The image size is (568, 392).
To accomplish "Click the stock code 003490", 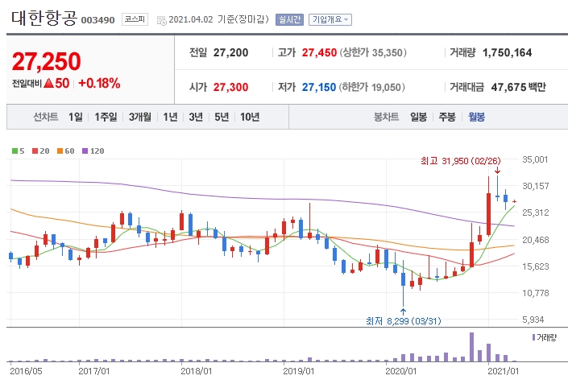I will point(97,20).
